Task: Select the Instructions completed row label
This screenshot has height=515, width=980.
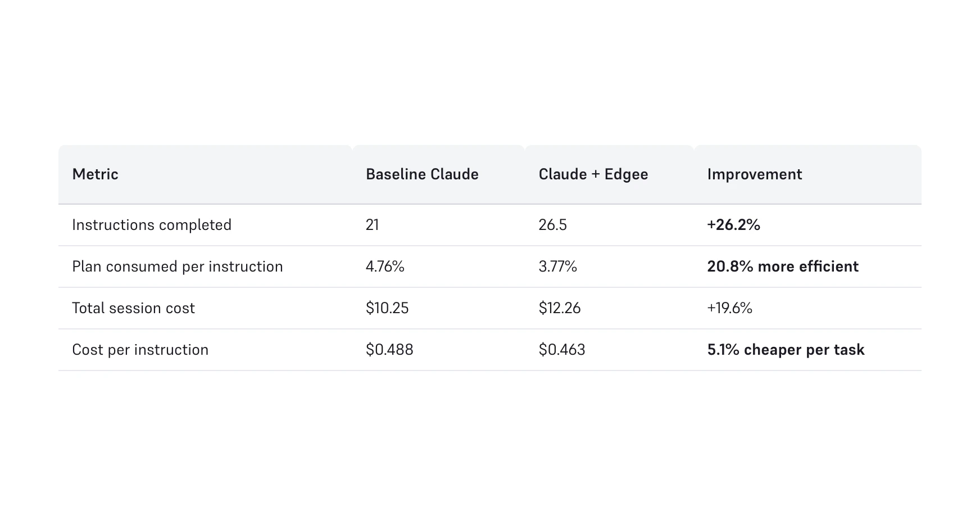Action: (x=152, y=225)
